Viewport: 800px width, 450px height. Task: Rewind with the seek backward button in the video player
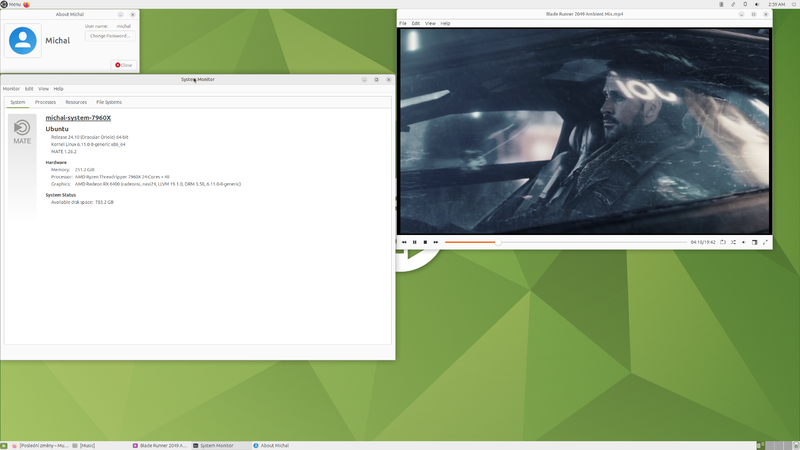pos(404,242)
